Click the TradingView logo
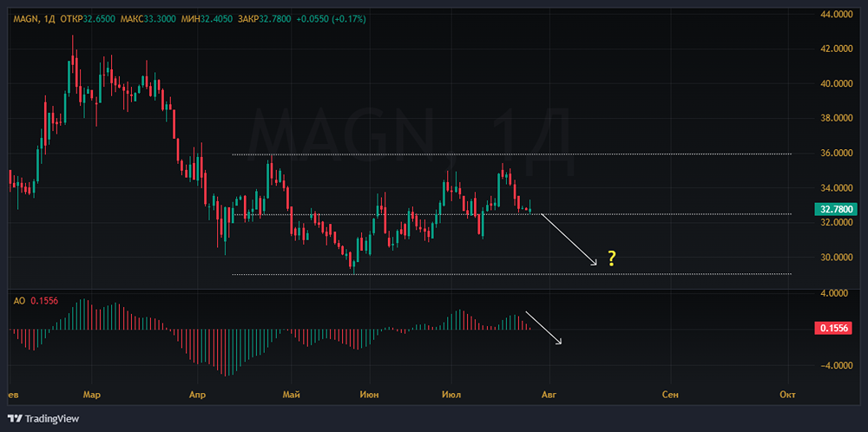The height and width of the screenshot is (432, 868). point(43,419)
